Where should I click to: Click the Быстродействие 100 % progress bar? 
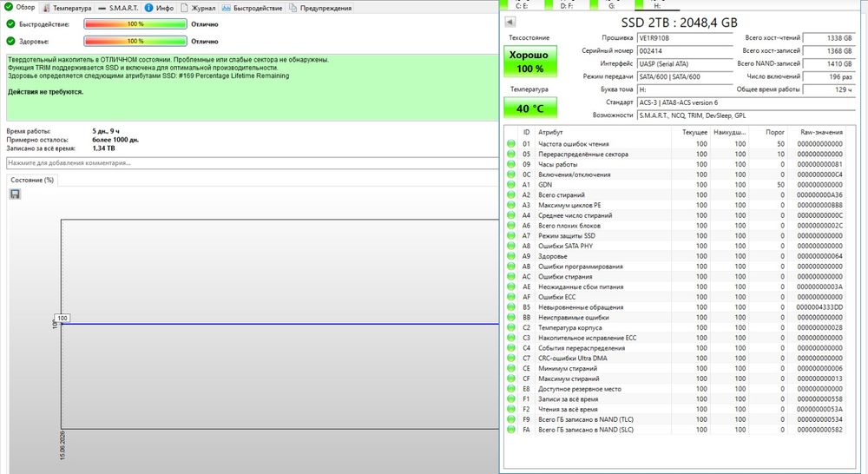[135, 24]
